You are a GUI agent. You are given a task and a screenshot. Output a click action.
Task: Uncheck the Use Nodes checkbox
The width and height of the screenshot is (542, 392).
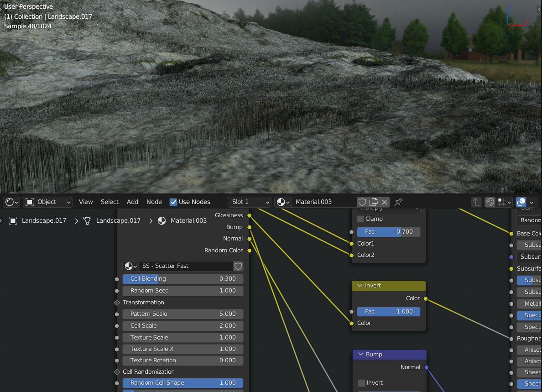tap(173, 202)
